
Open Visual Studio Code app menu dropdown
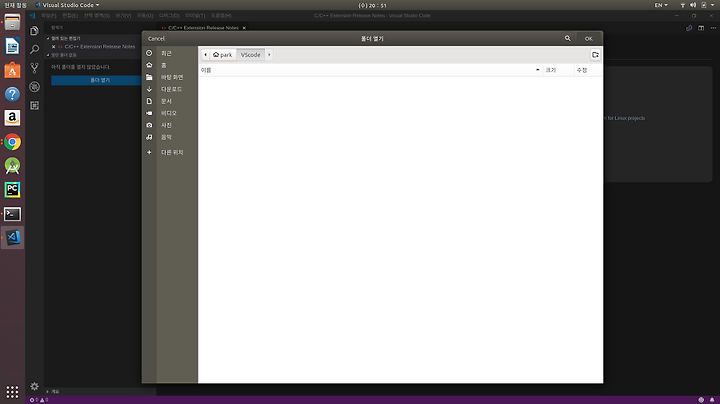click(x=68, y=5)
